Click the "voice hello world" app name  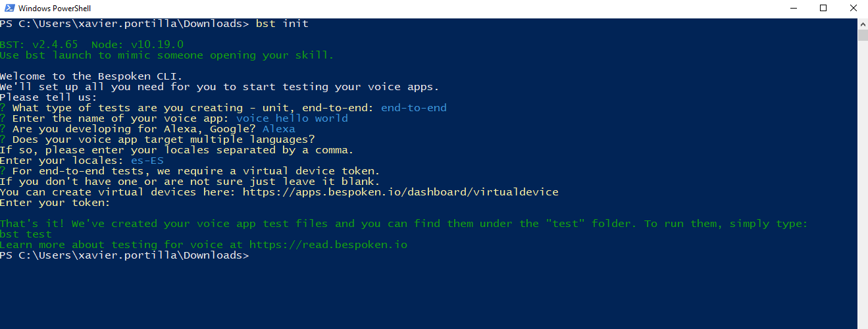coord(292,118)
